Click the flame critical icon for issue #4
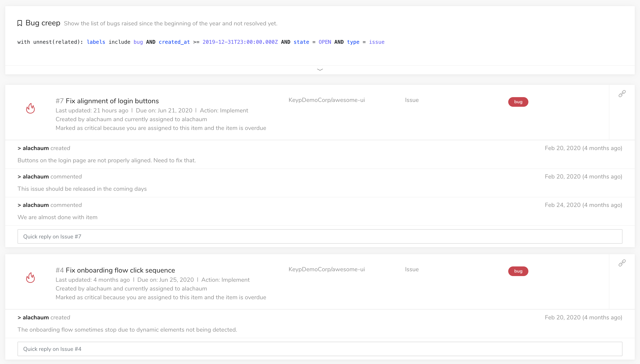The width and height of the screenshot is (640, 364). coord(30,278)
